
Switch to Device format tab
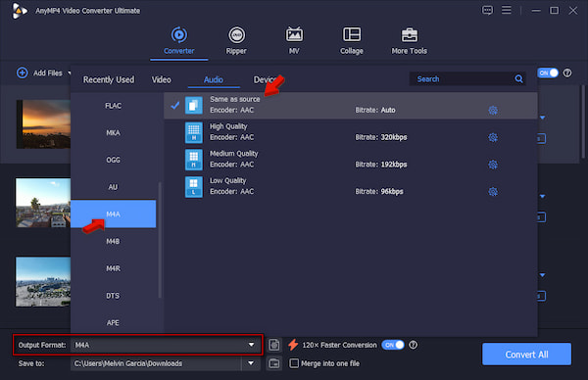[266, 79]
